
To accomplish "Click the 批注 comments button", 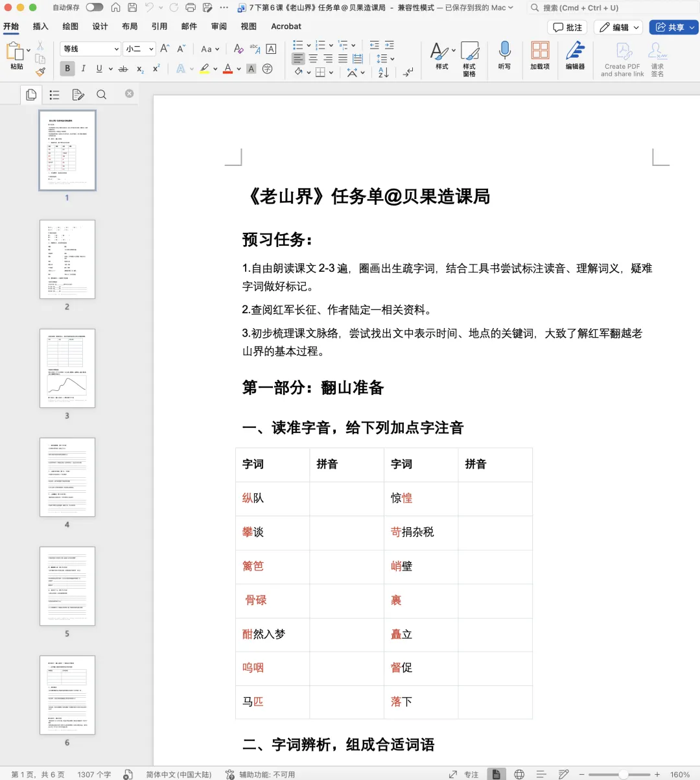I will coord(567,27).
